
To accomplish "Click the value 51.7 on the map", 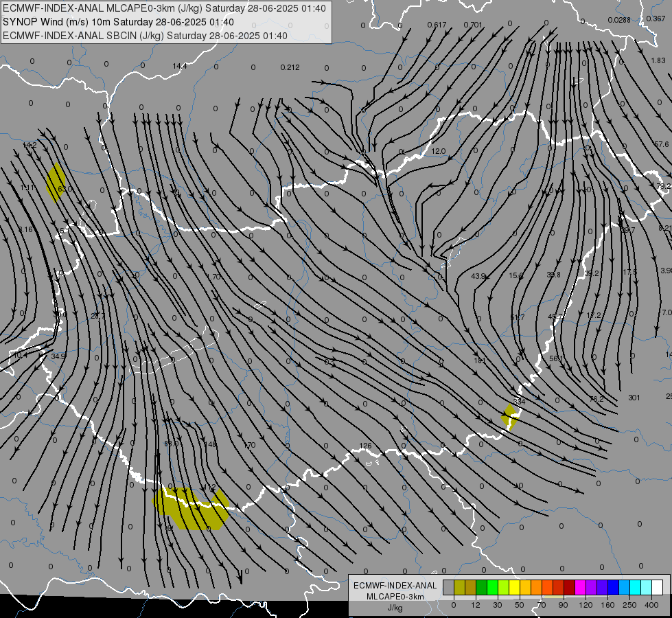I will click(518, 317).
